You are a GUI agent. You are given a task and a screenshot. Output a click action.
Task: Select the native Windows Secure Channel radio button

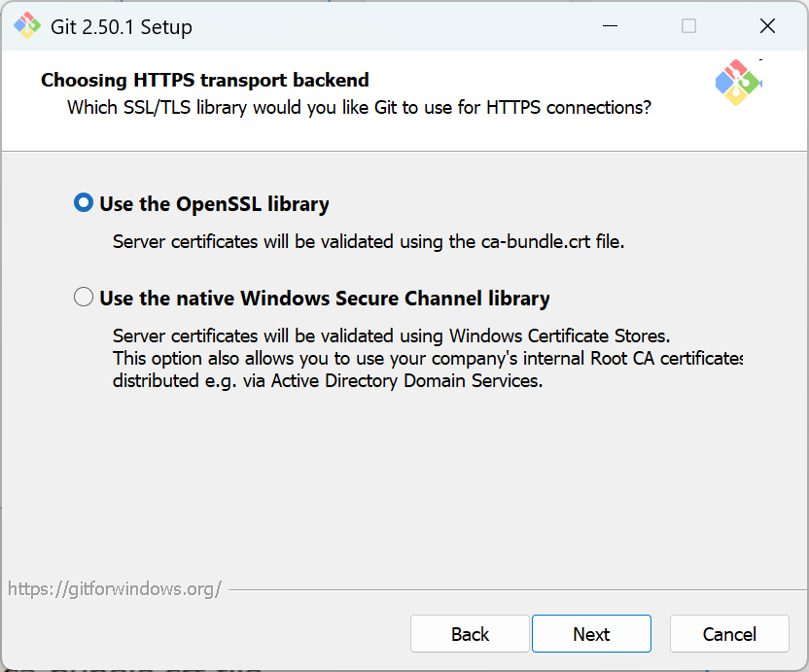[84, 298]
